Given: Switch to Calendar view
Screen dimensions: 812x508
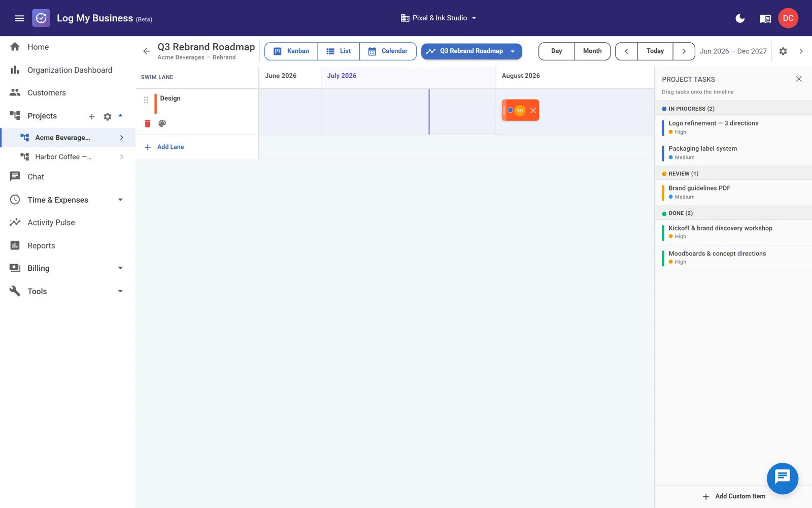Looking at the screenshot, I should [388, 51].
